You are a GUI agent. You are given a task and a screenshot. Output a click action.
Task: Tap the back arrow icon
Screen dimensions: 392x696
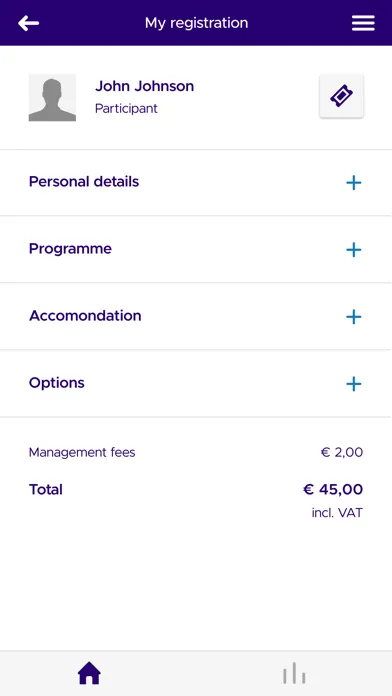[28, 23]
